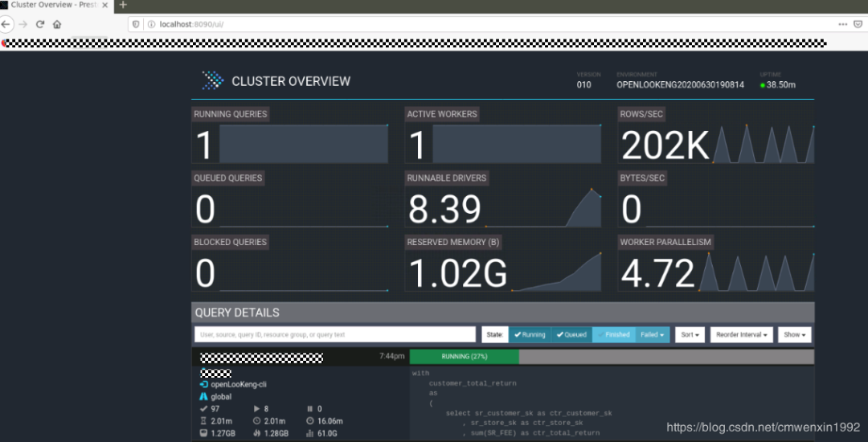Toggle the Finished state filter
Viewport: 868px width, 442px height.
click(614, 334)
